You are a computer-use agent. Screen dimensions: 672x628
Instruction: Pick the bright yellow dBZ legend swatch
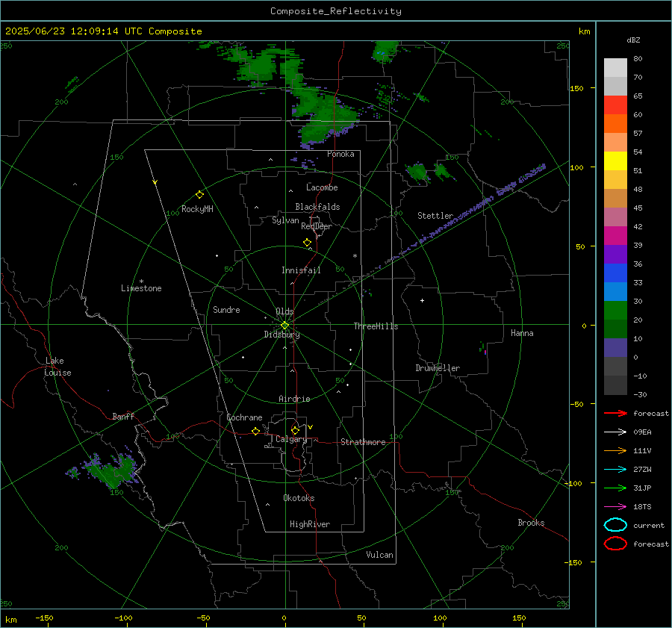click(615, 161)
